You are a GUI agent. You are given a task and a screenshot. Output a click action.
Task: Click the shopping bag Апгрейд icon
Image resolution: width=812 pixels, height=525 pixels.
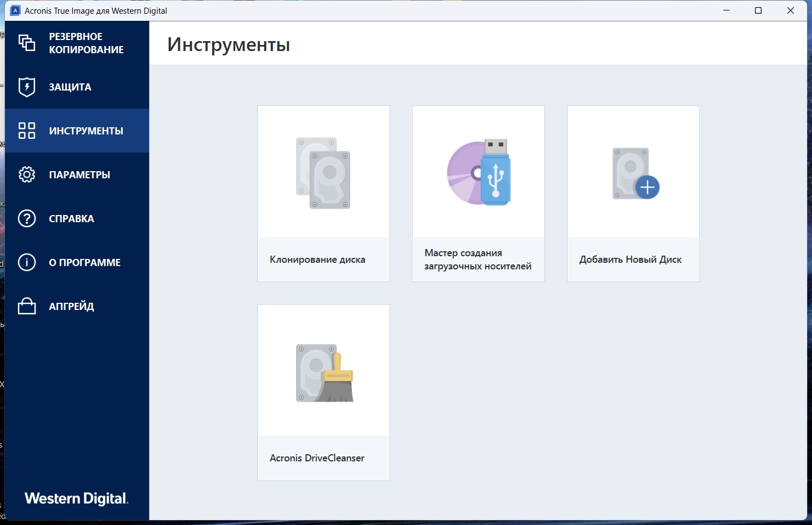[x=26, y=306]
